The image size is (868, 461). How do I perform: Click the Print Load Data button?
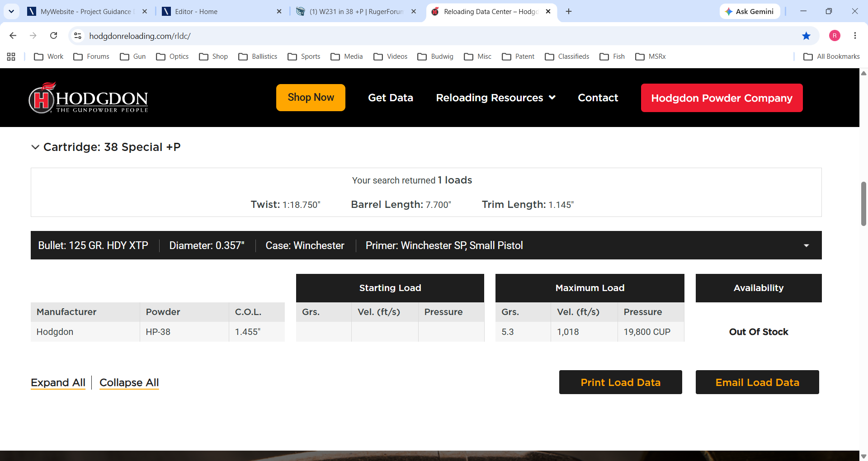click(620, 382)
